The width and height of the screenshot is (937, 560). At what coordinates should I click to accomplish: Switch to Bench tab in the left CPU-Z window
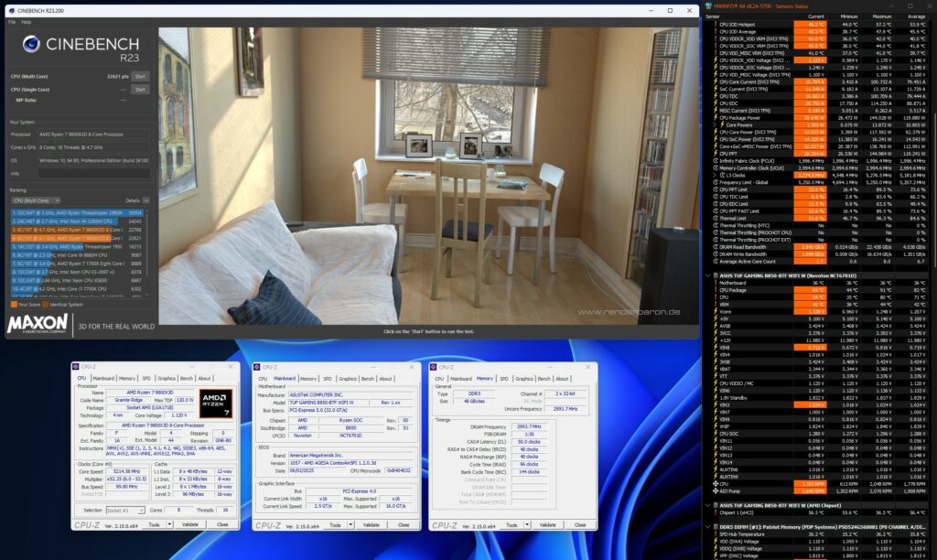point(187,378)
